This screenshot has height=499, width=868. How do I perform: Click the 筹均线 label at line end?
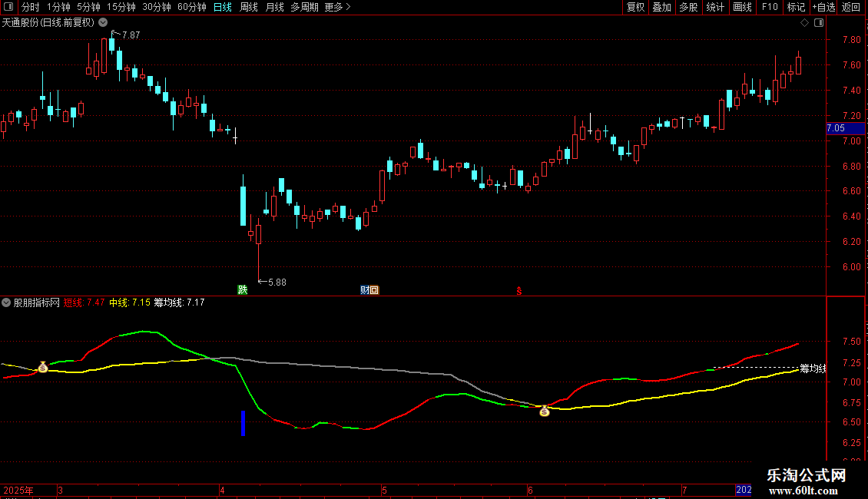(x=813, y=368)
